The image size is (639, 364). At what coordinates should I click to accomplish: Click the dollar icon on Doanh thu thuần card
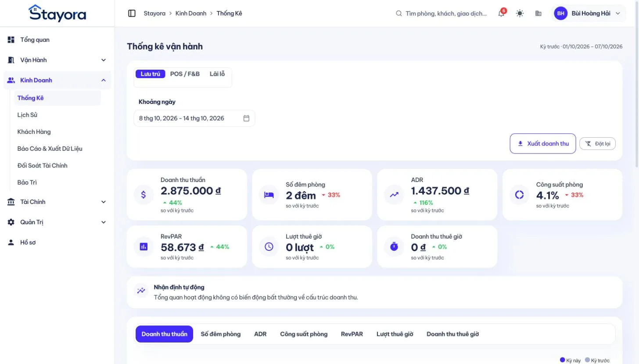pyautogui.click(x=144, y=195)
